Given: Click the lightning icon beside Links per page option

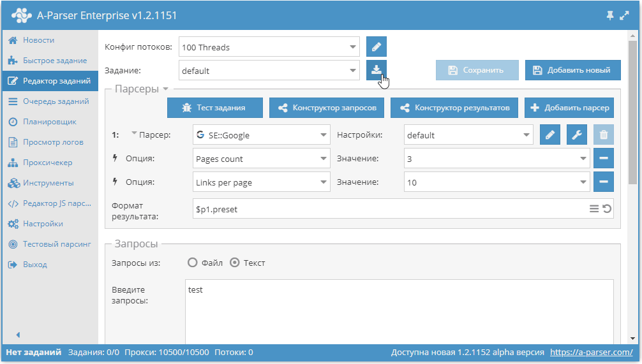Looking at the screenshot, I should (115, 182).
